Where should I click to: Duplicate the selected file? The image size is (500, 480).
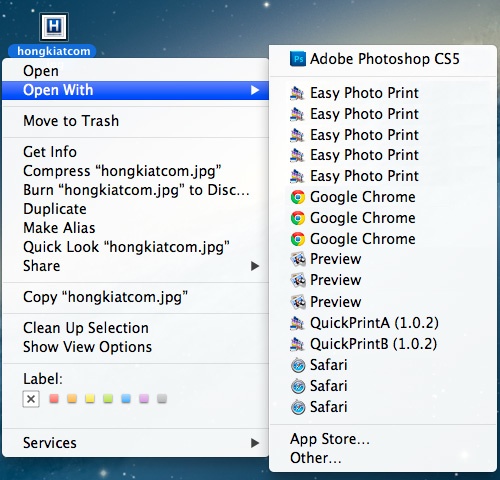(x=135, y=209)
